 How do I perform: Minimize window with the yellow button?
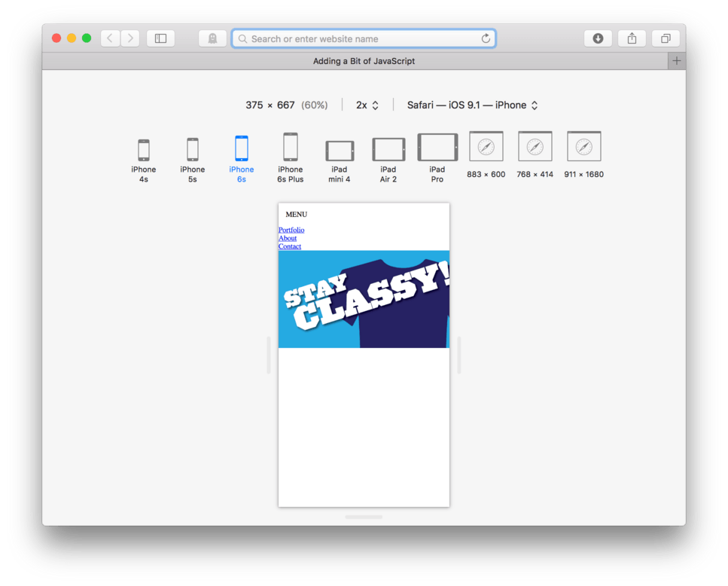[x=72, y=38]
